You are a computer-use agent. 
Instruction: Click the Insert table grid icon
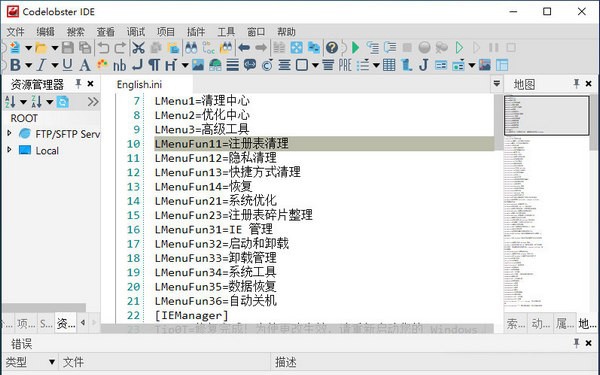click(389, 65)
